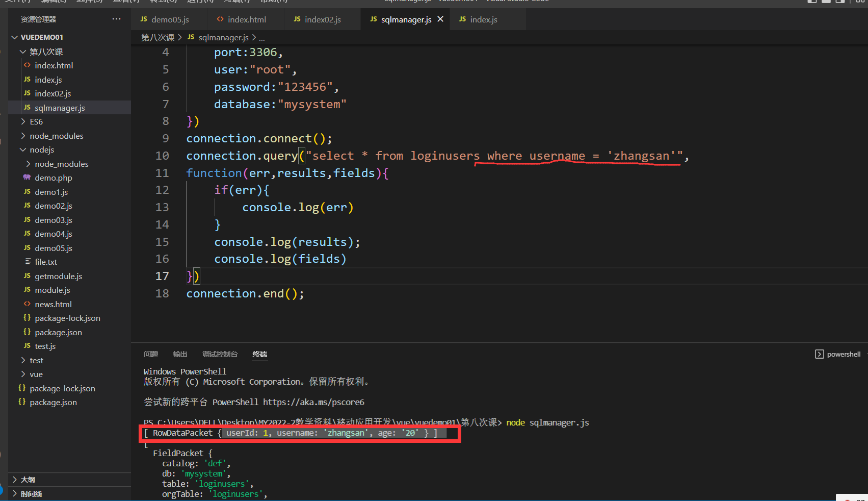
Task: Open index02.js in the file tree
Action: point(69,93)
